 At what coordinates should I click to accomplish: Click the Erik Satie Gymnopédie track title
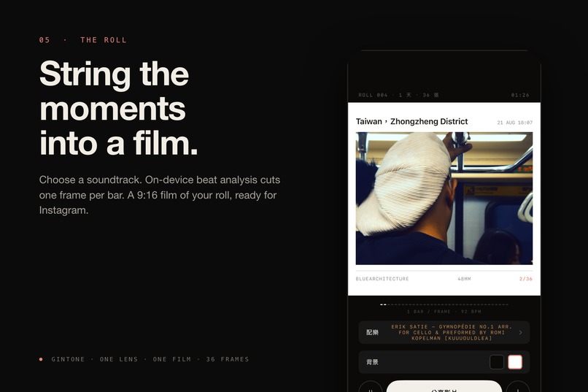452,332
